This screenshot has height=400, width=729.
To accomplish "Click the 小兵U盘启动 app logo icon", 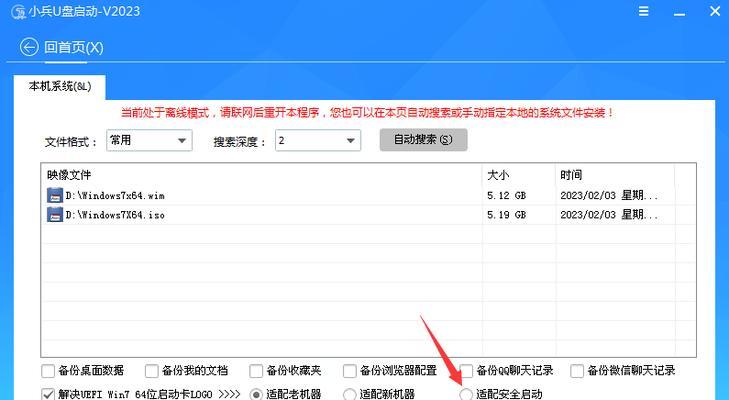I will click(x=18, y=13).
